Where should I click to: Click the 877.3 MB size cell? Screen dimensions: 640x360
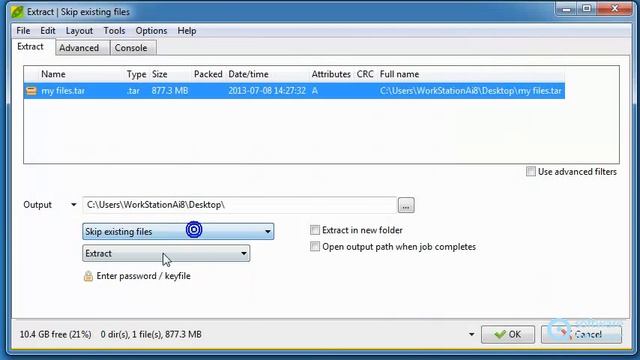170,91
